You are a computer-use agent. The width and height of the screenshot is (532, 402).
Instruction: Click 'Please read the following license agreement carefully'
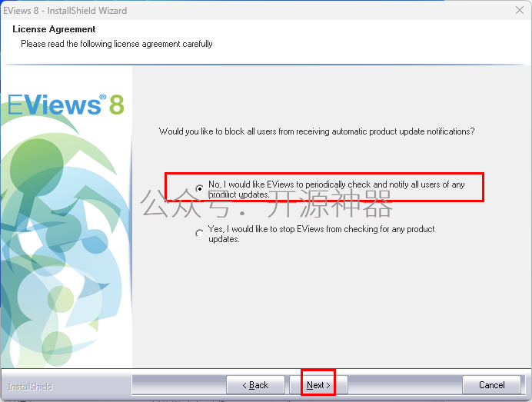[x=117, y=44]
